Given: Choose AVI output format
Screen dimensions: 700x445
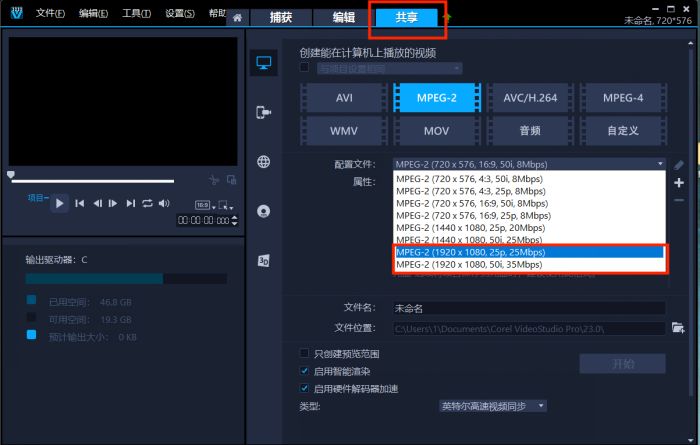Looking at the screenshot, I should click(x=344, y=98).
